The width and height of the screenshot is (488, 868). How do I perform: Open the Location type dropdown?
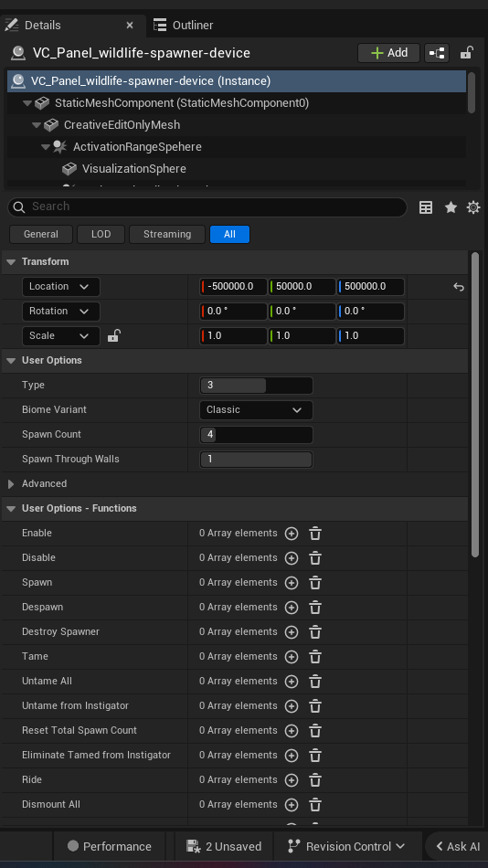(60, 287)
